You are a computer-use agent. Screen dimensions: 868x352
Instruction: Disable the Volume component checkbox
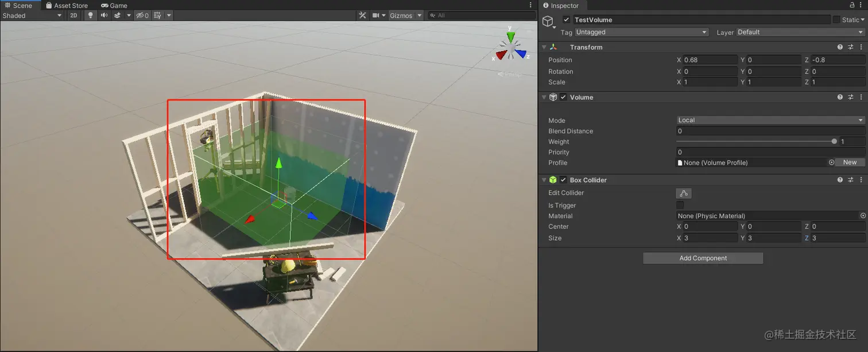coord(564,97)
